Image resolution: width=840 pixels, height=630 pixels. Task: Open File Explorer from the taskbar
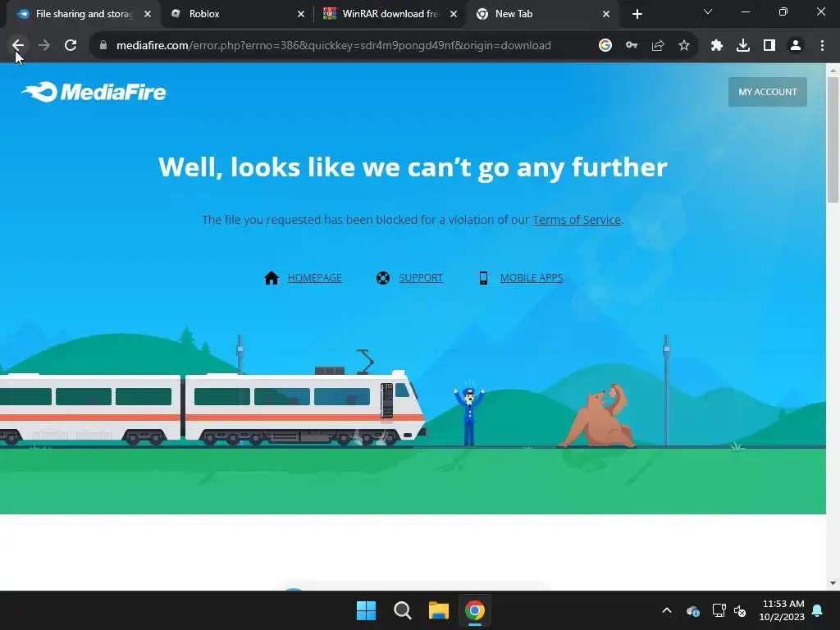point(439,610)
